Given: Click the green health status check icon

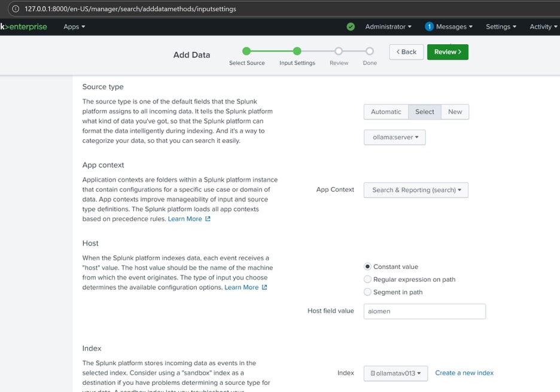Looking at the screenshot, I should pyautogui.click(x=351, y=26).
